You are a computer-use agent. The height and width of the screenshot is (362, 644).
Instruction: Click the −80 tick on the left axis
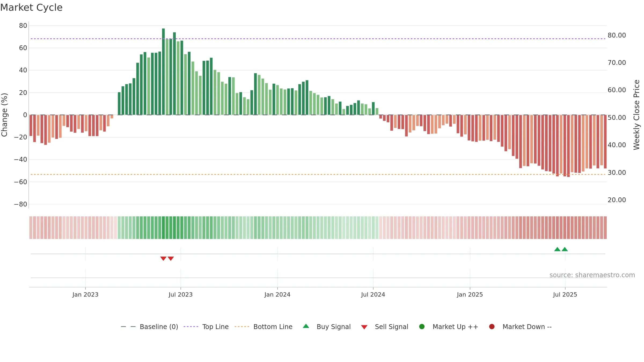click(x=21, y=204)
